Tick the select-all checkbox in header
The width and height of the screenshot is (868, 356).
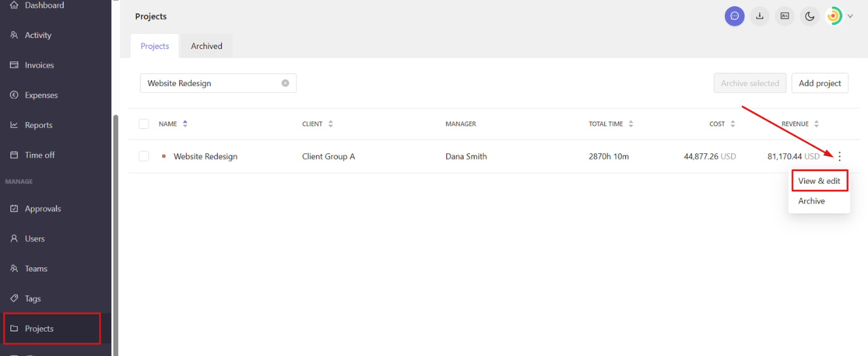144,124
